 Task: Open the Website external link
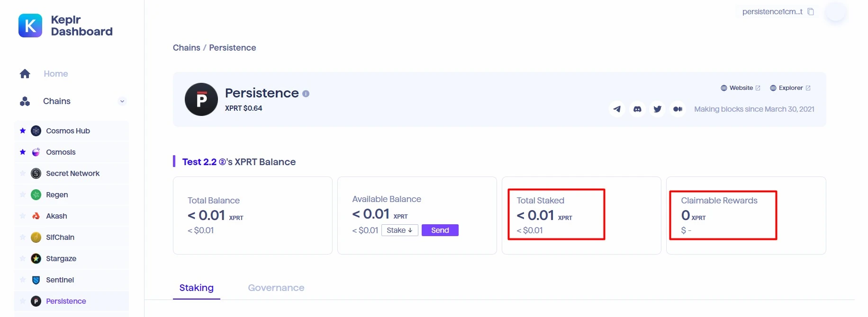pos(741,88)
